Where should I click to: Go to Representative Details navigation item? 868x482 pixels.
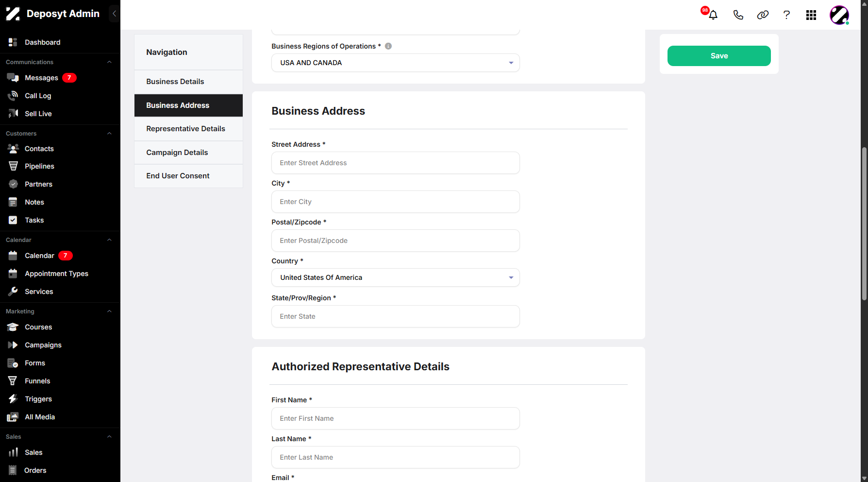[188, 129]
